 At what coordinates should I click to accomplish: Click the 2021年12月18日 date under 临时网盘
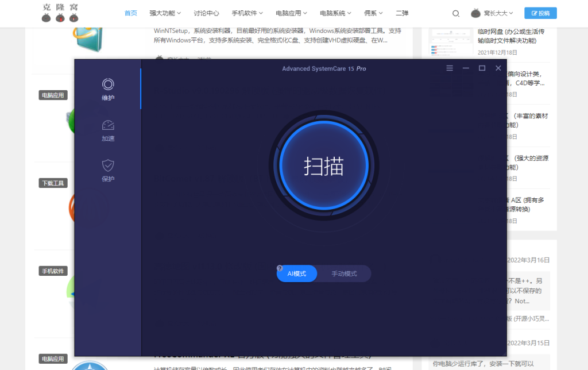click(497, 52)
